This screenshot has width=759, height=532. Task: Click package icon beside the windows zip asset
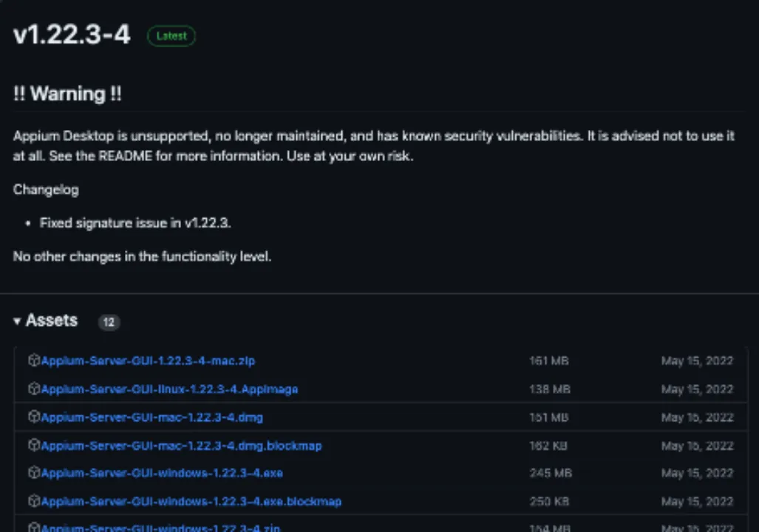(33, 528)
